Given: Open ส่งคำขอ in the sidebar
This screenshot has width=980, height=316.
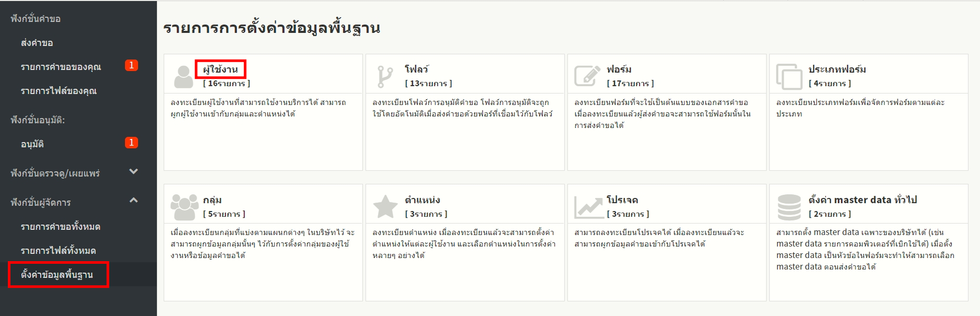Looking at the screenshot, I should pyautogui.click(x=37, y=43).
